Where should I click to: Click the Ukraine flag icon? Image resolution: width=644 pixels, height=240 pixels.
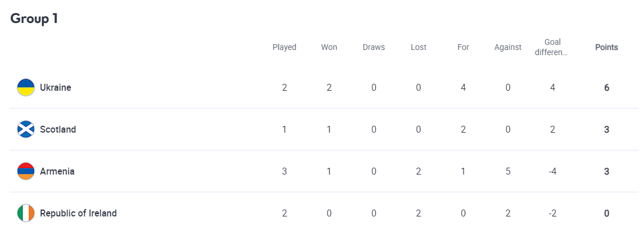pyautogui.click(x=26, y=87)
